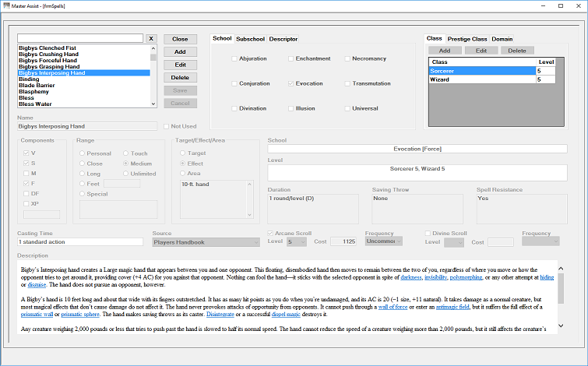This screenshot has width=588, height=366.
Task: Select the Effect radio button
Action: [182, 164]
